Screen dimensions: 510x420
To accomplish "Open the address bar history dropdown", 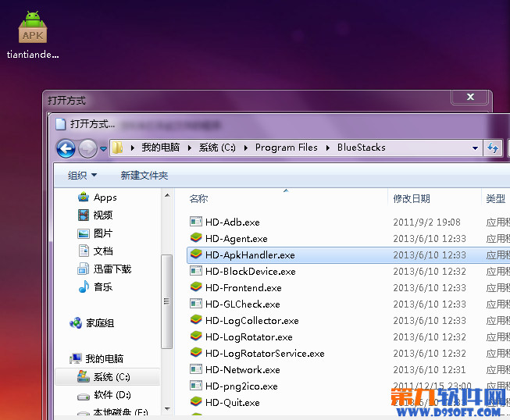I will point(475,148).
